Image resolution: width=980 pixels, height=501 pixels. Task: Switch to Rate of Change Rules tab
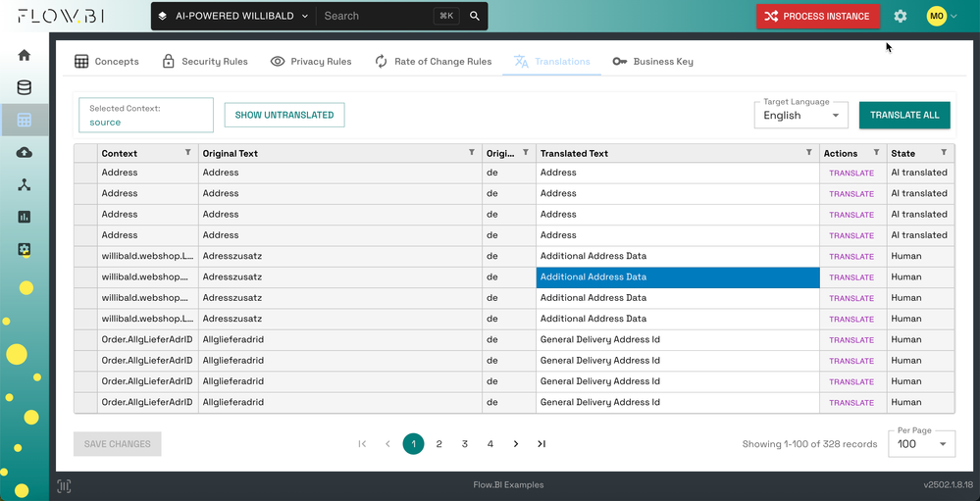(x=434, y=61)
